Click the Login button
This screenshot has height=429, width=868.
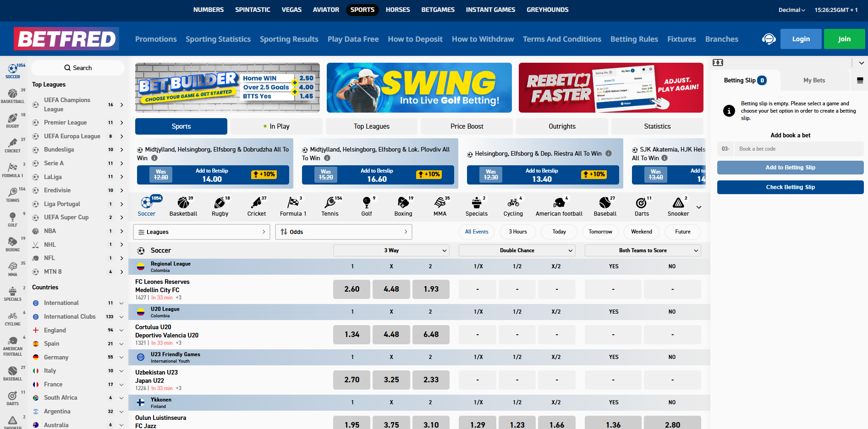(x=801, y=39)
